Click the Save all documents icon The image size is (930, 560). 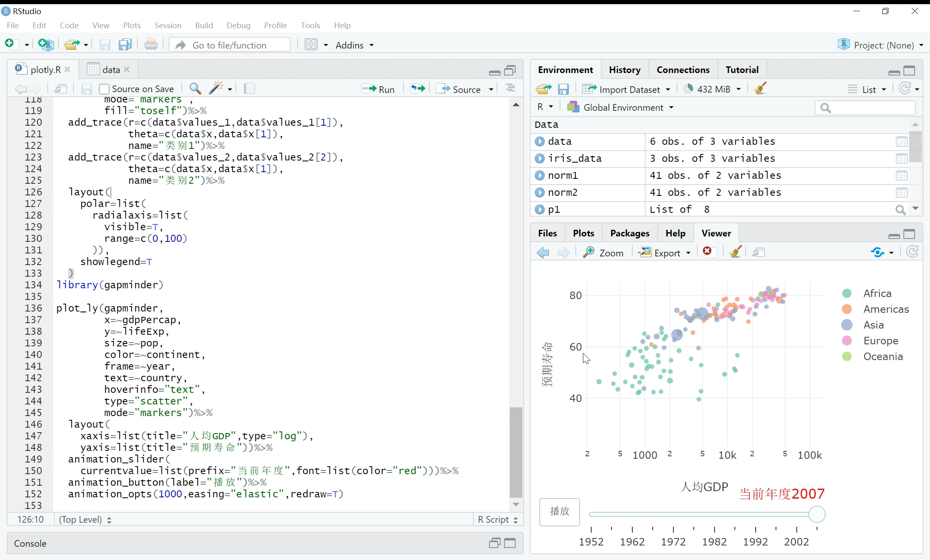tap(125, 45)
